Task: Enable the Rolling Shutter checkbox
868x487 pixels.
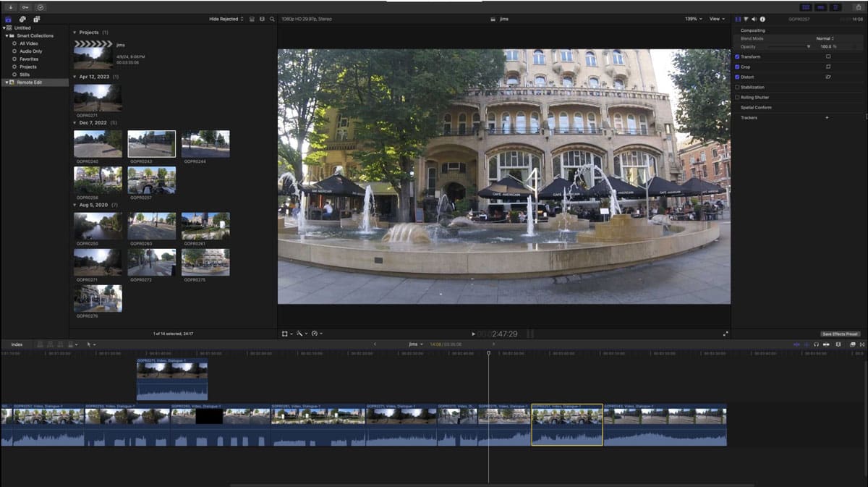Action: pos(737,97)
